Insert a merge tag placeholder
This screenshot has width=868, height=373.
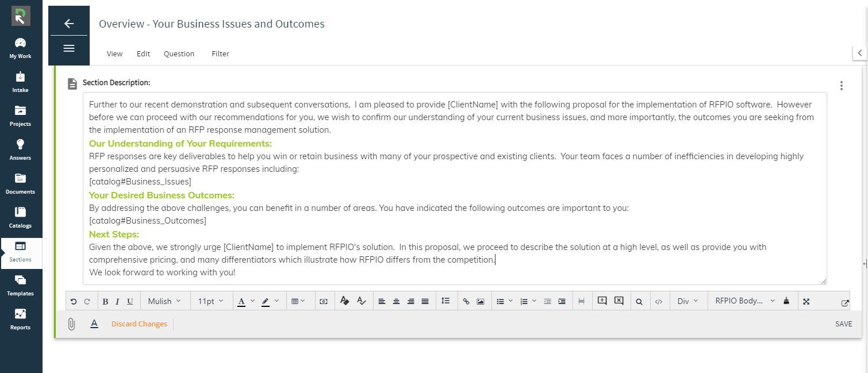coord(324,301)
